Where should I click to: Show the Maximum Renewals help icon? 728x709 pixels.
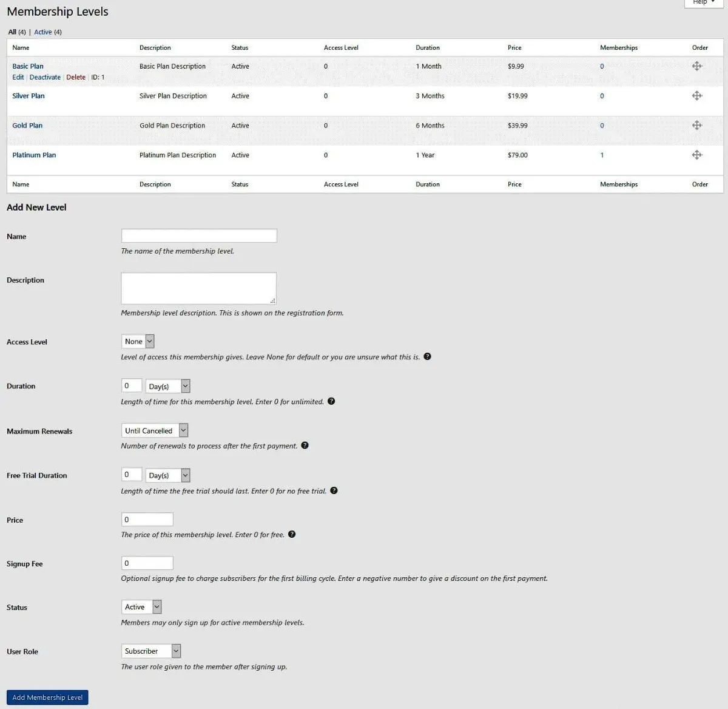[x=305, y=446]
